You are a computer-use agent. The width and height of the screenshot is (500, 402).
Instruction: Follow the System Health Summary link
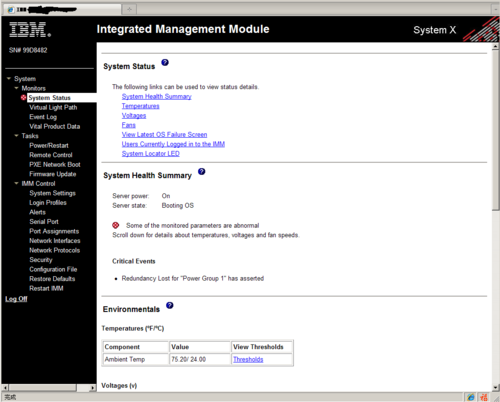click(157, 96)
